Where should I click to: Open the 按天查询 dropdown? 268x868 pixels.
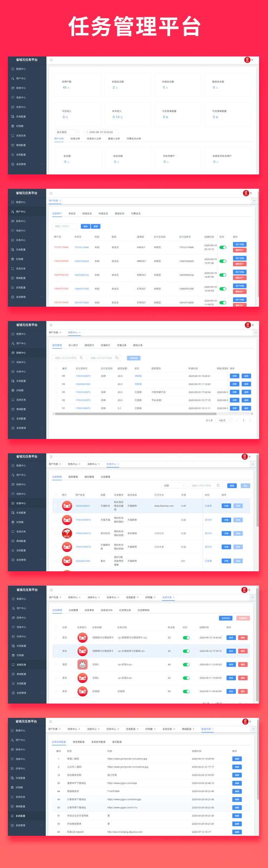[67, 132]
